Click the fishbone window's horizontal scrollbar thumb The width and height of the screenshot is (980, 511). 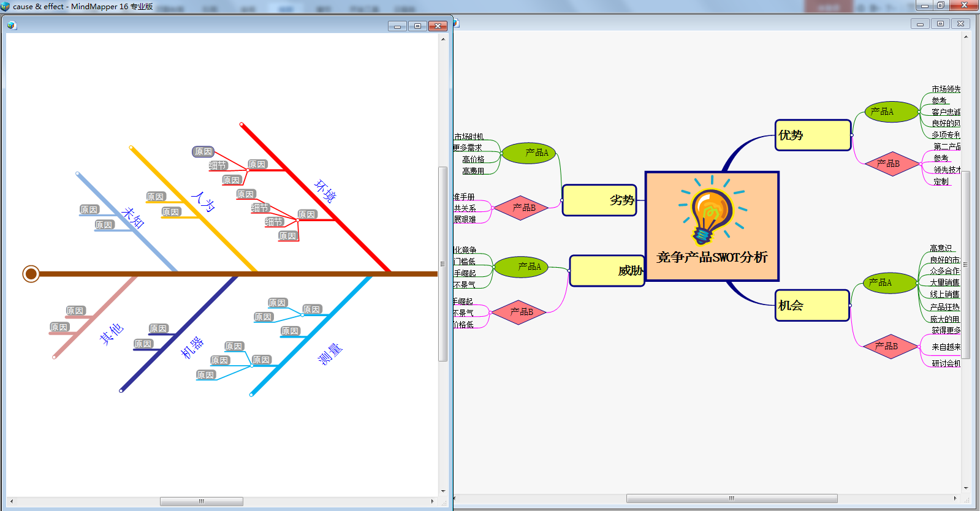pyautogui.click(x=201, y=501)
